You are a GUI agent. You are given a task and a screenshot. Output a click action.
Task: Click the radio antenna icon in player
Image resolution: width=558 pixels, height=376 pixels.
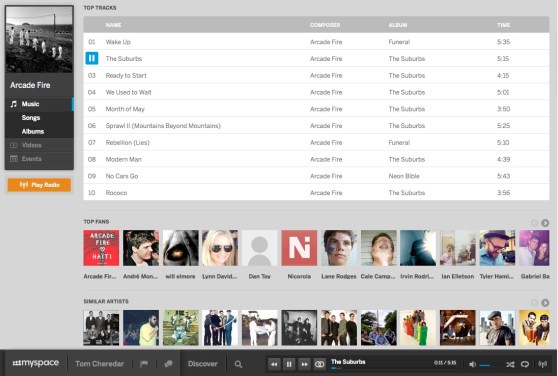[542, 364]
